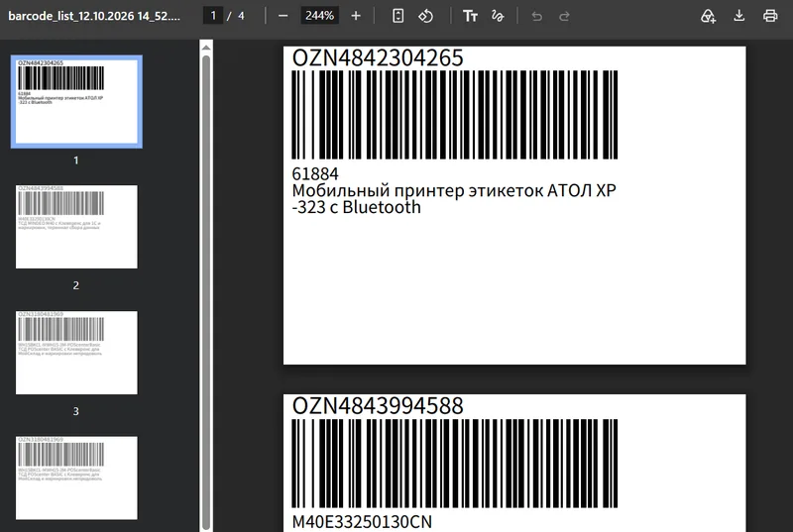Click the '-323 с Bluetooth' text line
This screenshot has width=793, height=532.
(x=357, y=207)
